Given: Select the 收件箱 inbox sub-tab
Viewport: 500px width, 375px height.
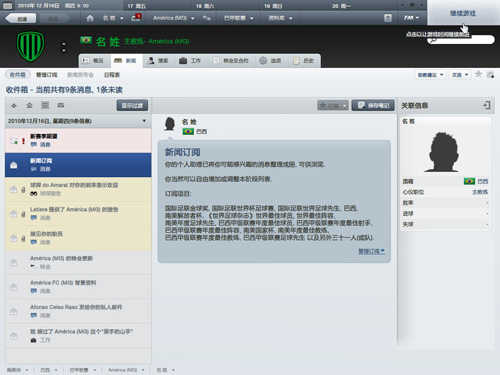Looking at the screenshot, I should click(17, 75).
